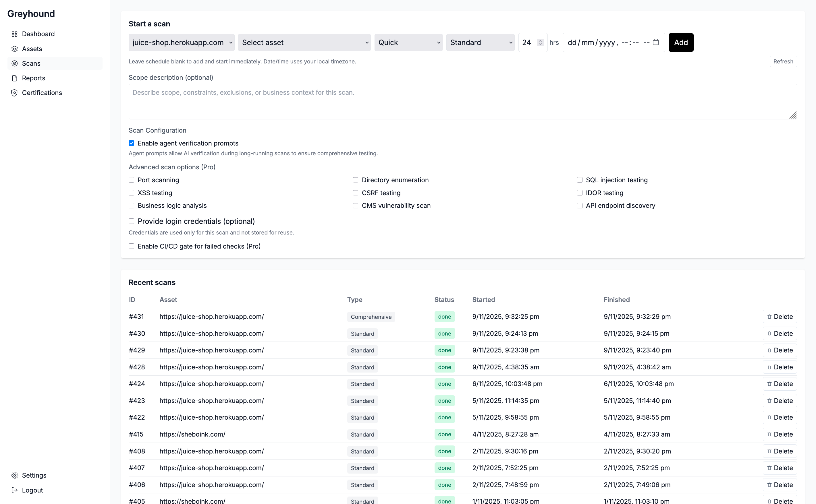Open the calendar picker in schedule field
Image resolution: width=816 pixels, height=504 pixels.
coord(656,42)
